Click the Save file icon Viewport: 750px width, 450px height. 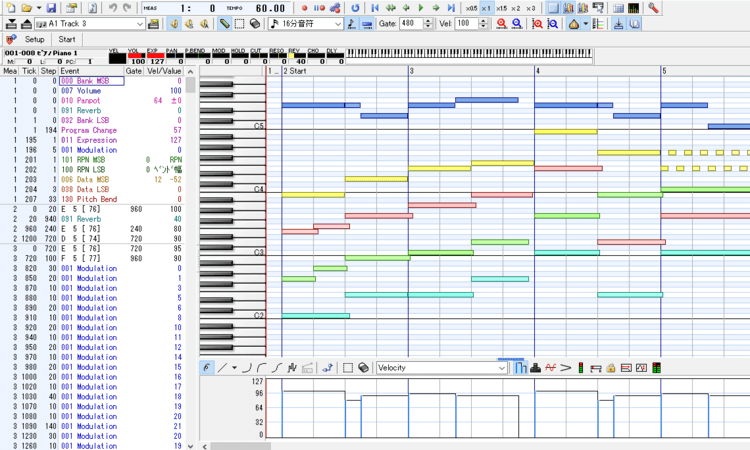pyautogui.click(x=50, y=8)
